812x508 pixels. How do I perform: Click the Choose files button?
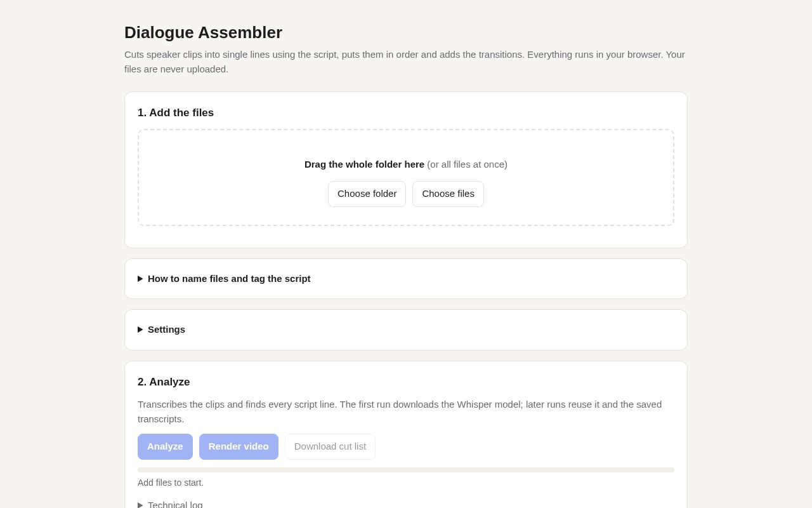click(448, 194)
